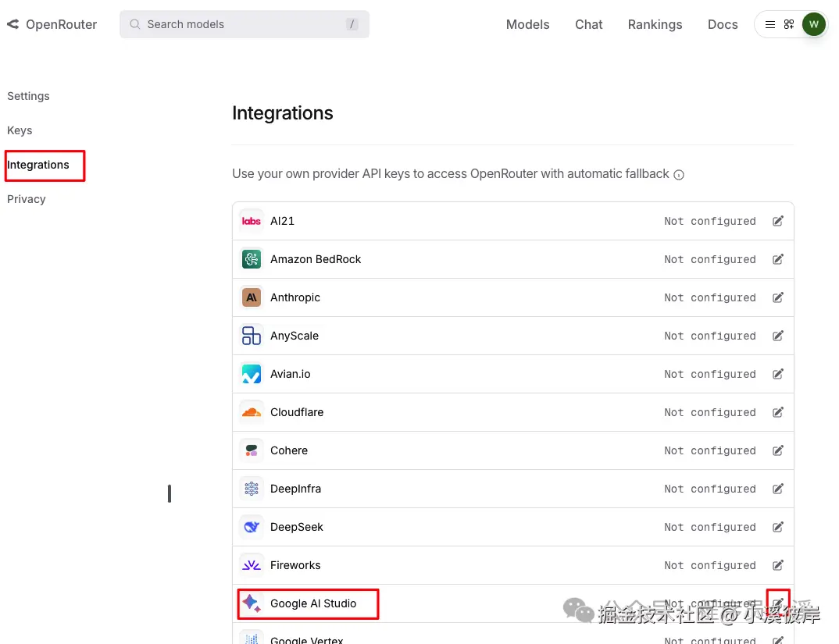The width and height of the screenshot is (839, 644).
Task: Click the Fireworks provider logo
Action: pyautogui.click(x=251, y=564)
